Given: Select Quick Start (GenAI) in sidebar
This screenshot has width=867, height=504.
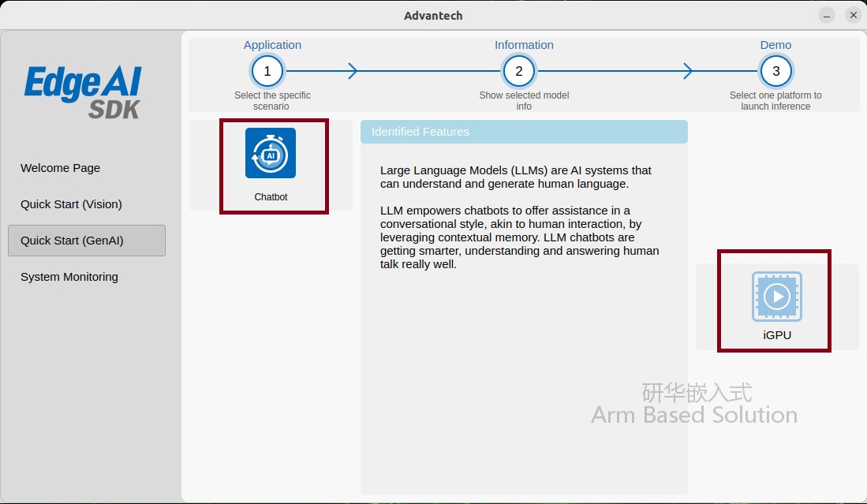Looking at the screenshot, I should [87, 241].
